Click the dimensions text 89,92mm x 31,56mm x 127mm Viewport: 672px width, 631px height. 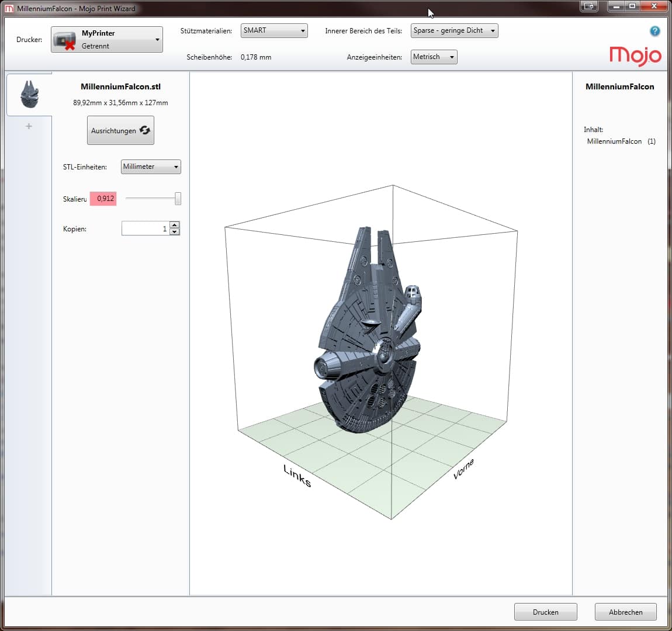120,103
